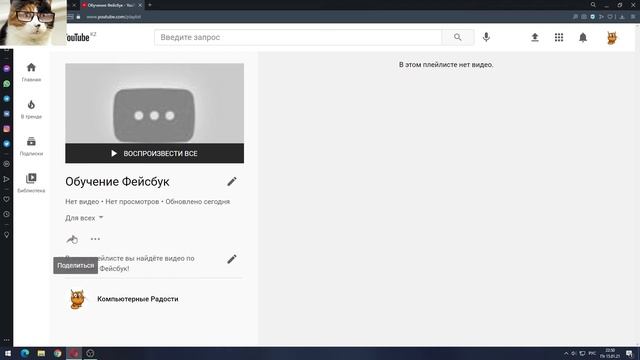
Task: Close the Обучение Фейсбук browser tab
Action: 140,5
